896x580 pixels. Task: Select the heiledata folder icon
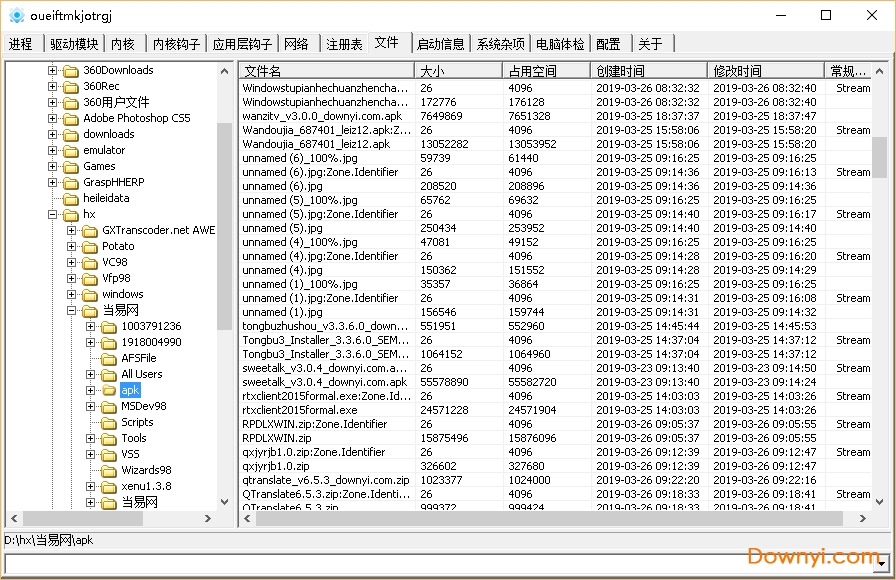coord(70,198)
